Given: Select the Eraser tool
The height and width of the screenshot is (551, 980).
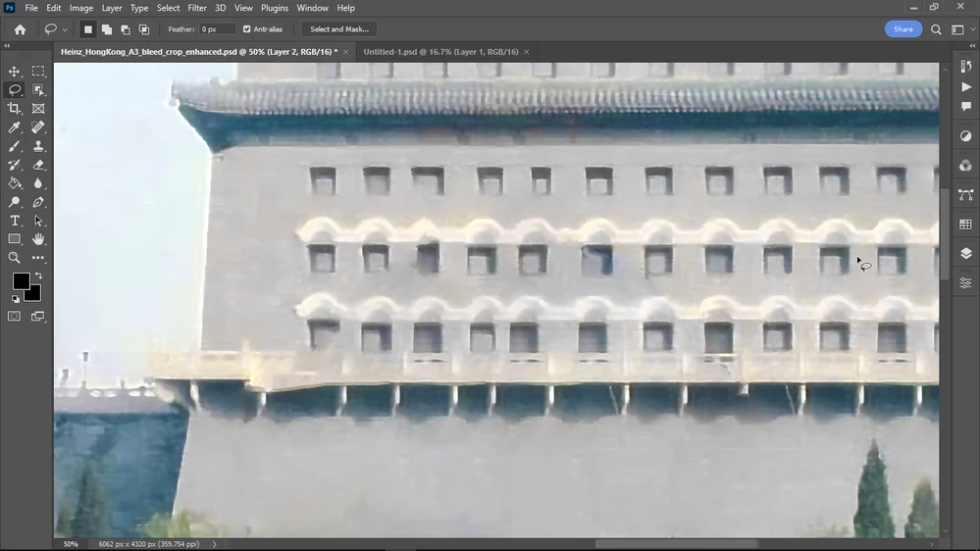Looking at the screenshot, I should pyautogui.click(x=38, y=165).
